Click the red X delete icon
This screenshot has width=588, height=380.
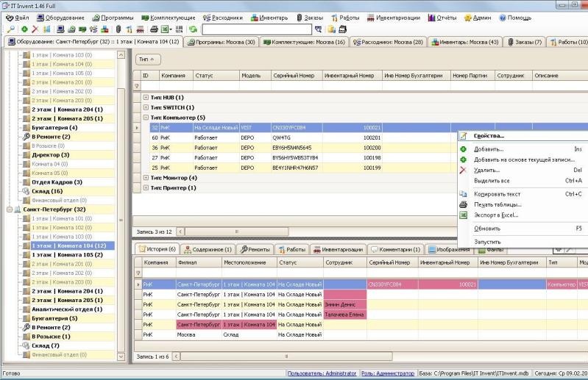[x=35, y=29]
